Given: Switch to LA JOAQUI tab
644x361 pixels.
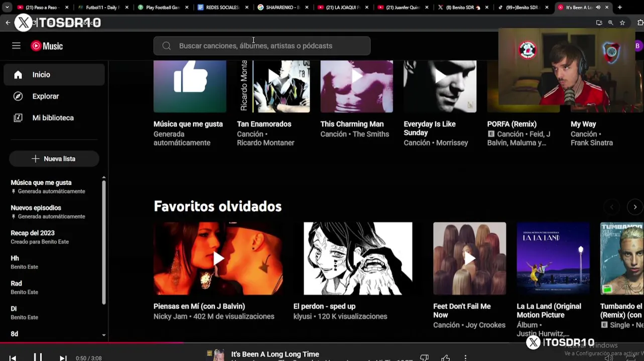Looking at the screenshot, I should 343,8.
